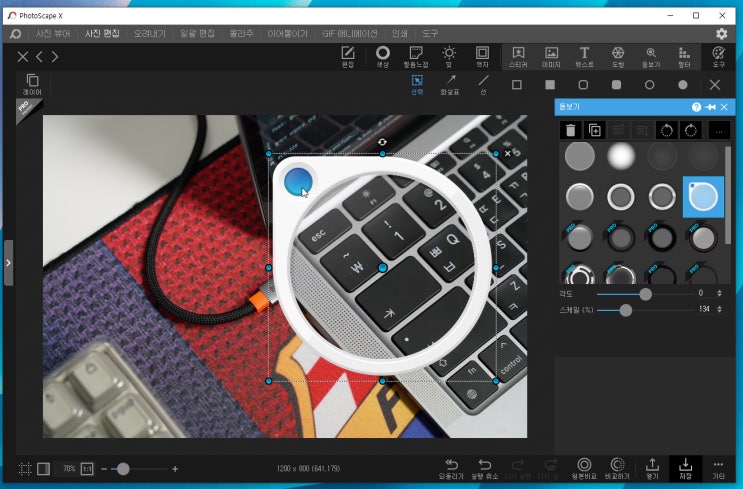Open the 빛 (Light) effects tab
The width and height of the screenshot is (743, 489).
[449, 57]
